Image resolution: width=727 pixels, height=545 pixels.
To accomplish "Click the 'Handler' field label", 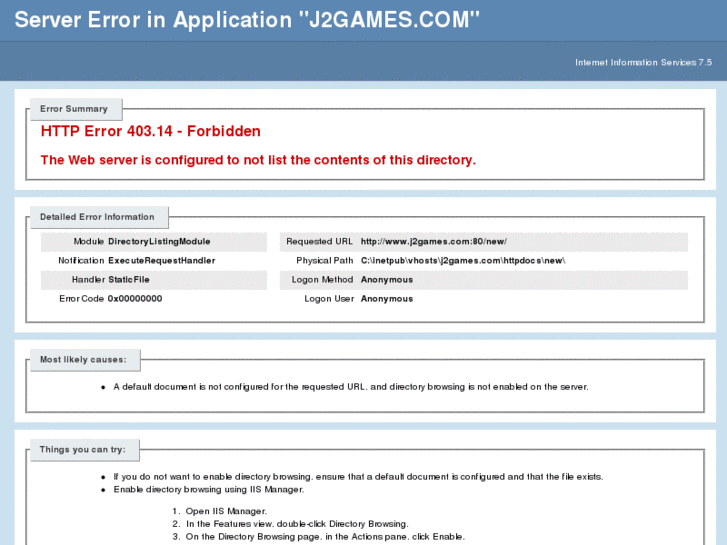I will 88,280.
